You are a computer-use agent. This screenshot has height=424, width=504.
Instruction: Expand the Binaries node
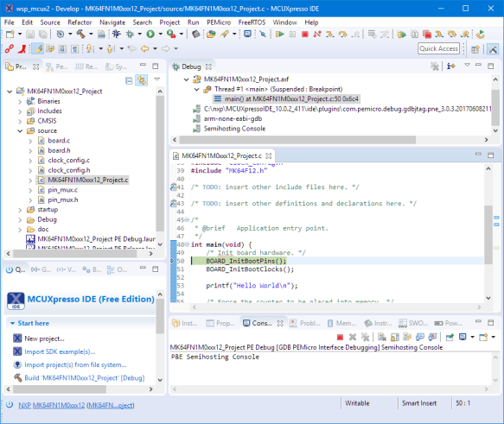(x=20, y=101)
